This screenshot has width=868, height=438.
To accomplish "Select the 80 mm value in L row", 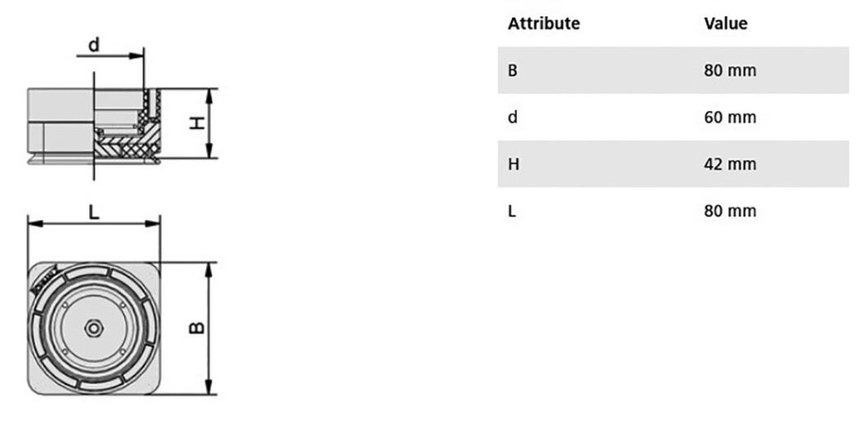I will [x=729, y=210].
